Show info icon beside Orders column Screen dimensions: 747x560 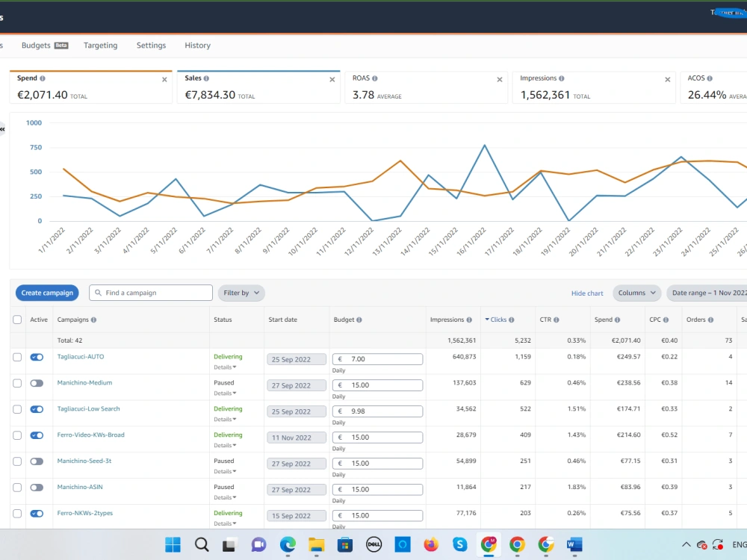711,320
